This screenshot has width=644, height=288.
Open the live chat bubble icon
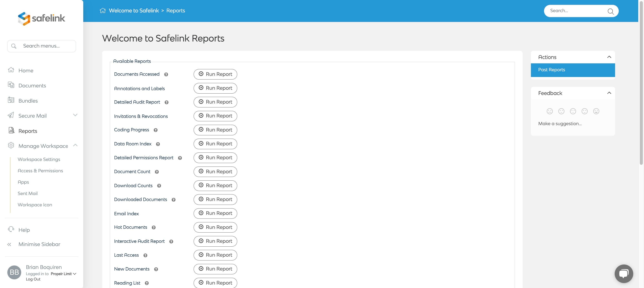pos(624,274)
